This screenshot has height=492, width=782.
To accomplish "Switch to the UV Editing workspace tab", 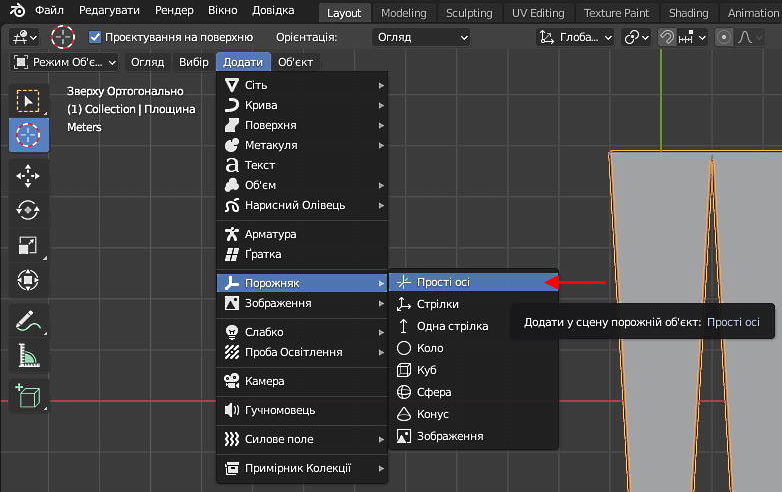I will (x=538, y=13).
